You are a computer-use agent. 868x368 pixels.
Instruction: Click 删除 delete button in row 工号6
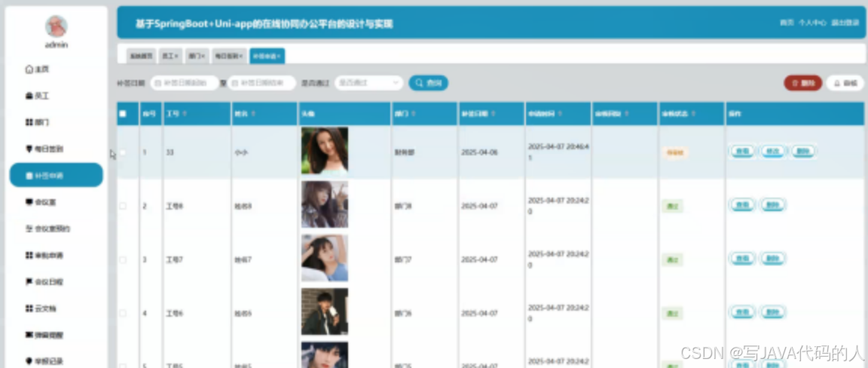(773, 313)
